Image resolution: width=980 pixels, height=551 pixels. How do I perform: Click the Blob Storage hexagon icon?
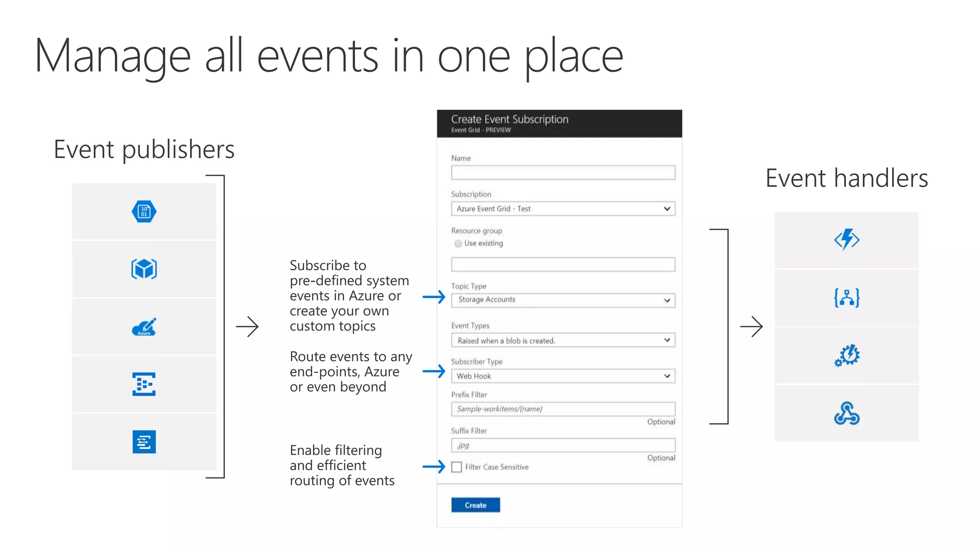[x=144, y=211]
